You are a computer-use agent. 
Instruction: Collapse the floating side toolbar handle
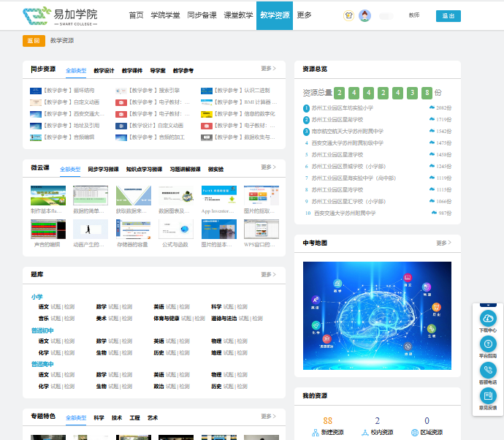(x=488, y=305)
